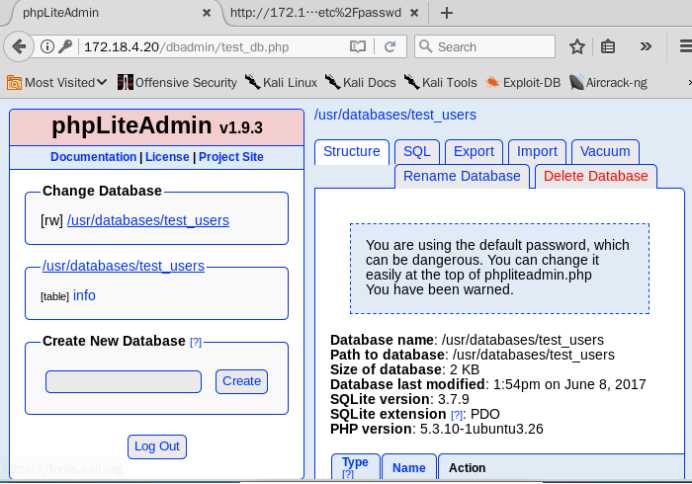Select /usr/databases/test_users under Change Database

148,220
